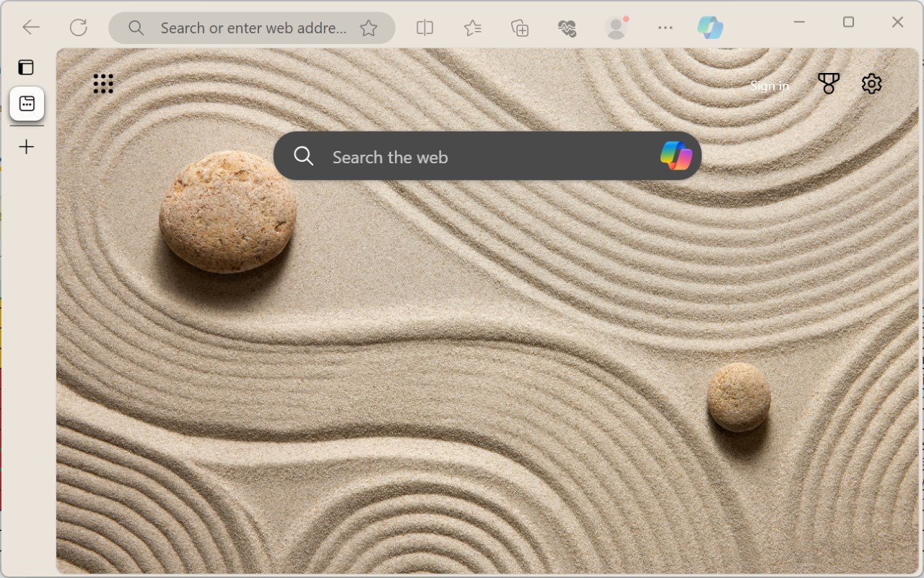
Task: Open the Copilot icon in toolbar
Action: click(710, 27)
